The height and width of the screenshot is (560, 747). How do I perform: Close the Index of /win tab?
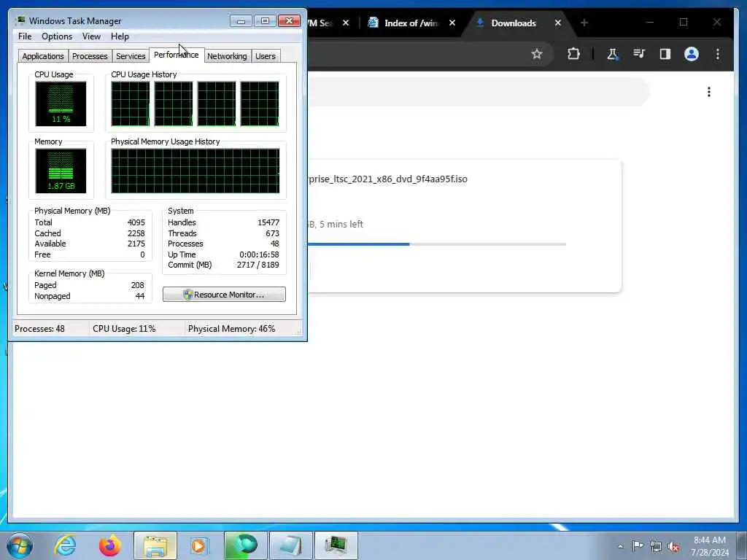pyautogui.click(x=452, y=23)
